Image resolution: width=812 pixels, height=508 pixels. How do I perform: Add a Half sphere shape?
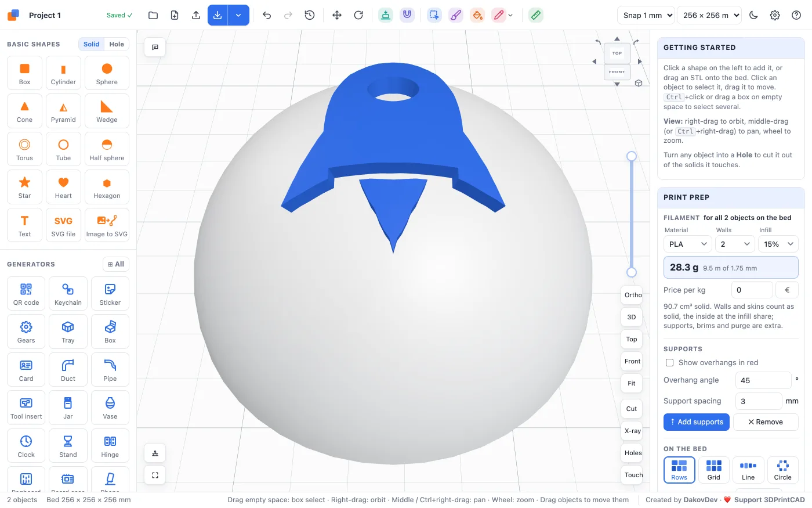pyautogui.click(x=107, y=149)
